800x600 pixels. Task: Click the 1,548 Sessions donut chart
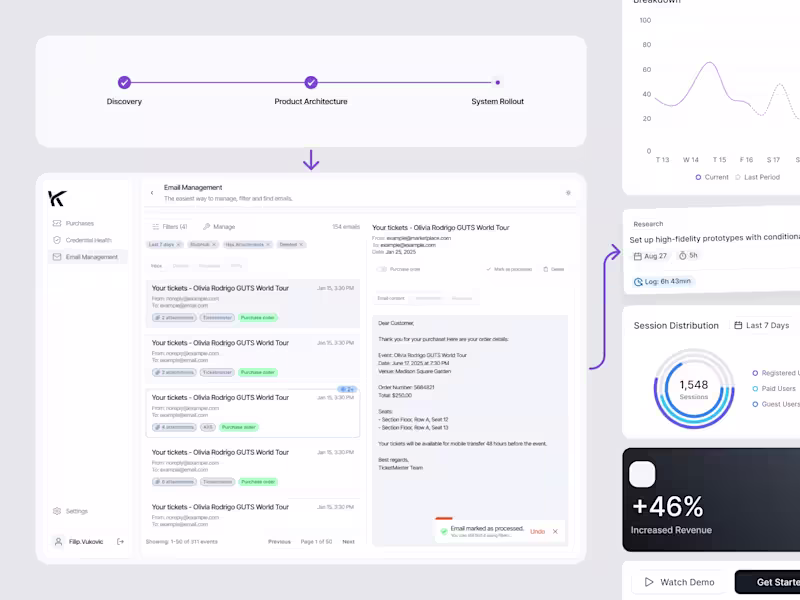[694, 389]
